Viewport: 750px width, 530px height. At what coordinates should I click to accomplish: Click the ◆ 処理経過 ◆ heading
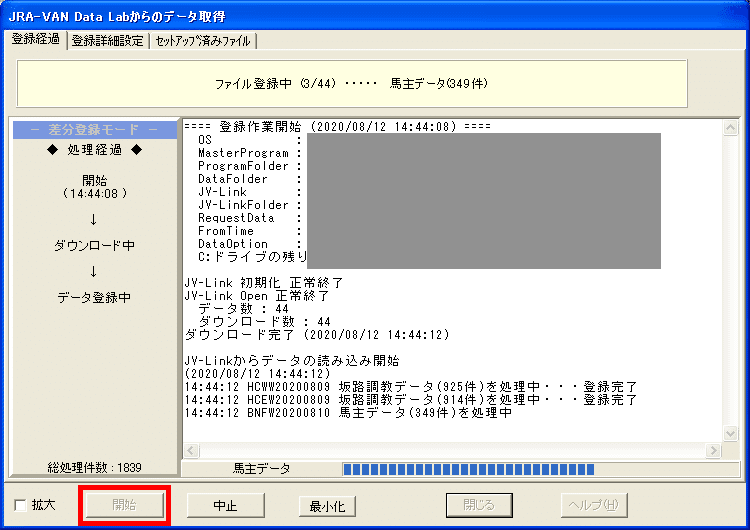[x=94, y=150]
